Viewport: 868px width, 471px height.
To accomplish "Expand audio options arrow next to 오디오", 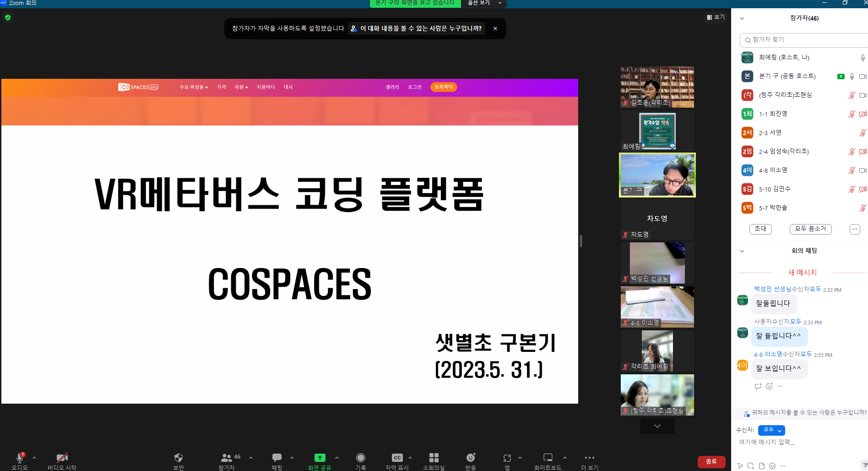I will [x=34, y=457].
